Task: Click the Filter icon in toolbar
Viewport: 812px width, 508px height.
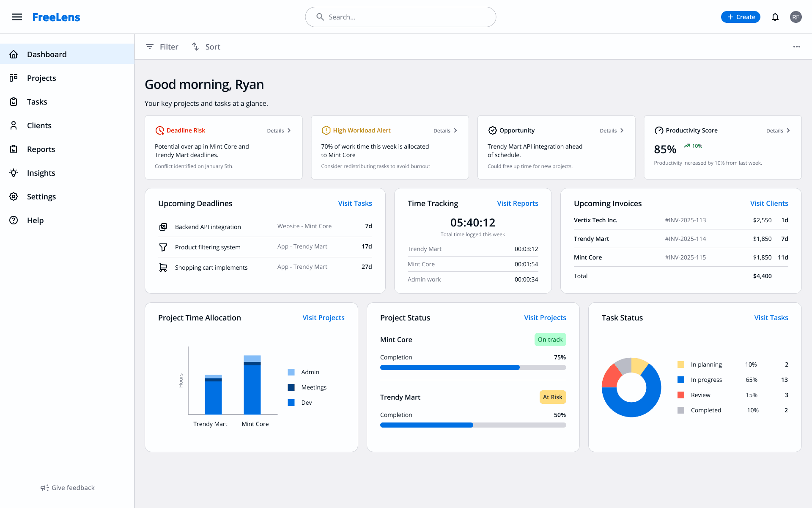Action: click(150, 47)
